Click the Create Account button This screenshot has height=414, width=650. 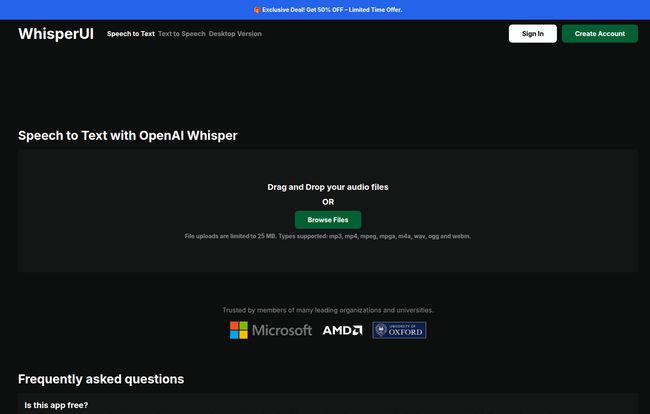600,34
